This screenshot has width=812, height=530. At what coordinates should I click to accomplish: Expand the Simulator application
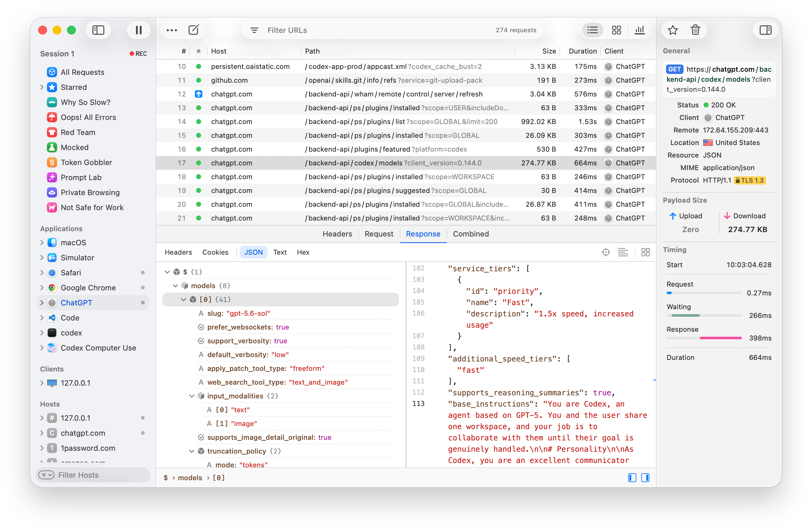(x=42, y=257)
